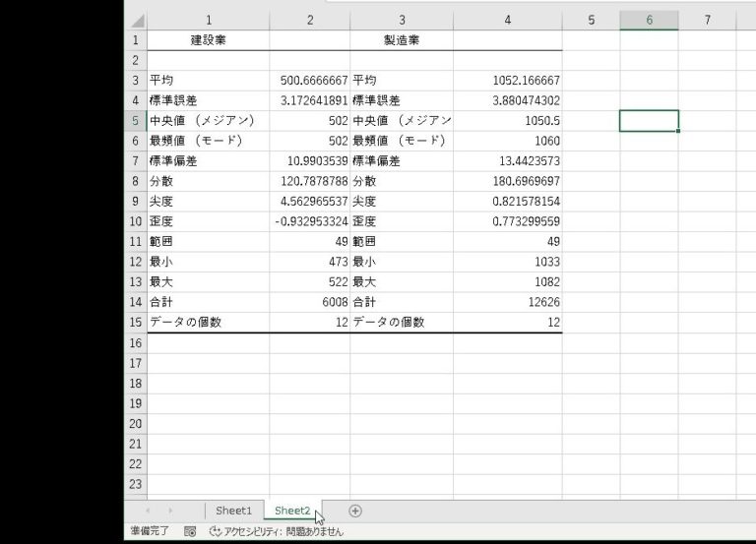
Task: Click the add new sheet plus icon
Action: [x=355, y=511]
